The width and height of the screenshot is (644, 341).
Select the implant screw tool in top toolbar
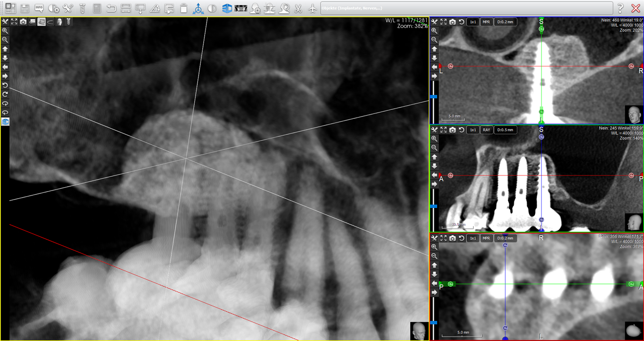[82, 8]
